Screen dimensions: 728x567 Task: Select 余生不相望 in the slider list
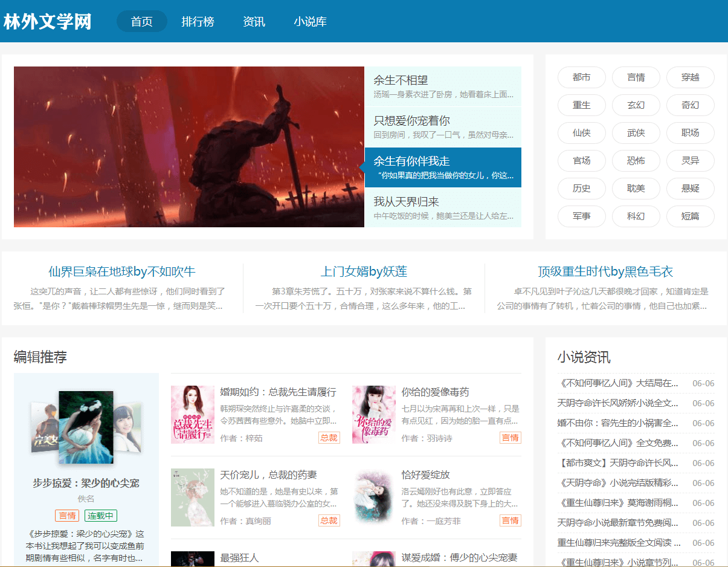(401, 80)
